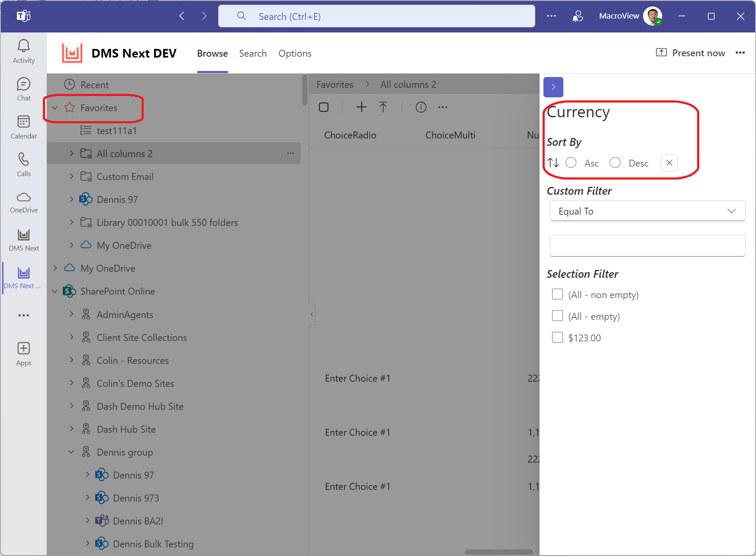756x556 pixels.
Task: Collapse the navigation tree with the splitter handle
Action: tap(312, 315)
